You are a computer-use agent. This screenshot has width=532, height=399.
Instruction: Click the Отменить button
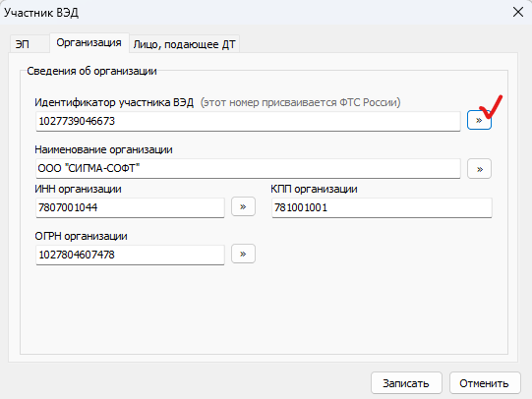point(485,383)
